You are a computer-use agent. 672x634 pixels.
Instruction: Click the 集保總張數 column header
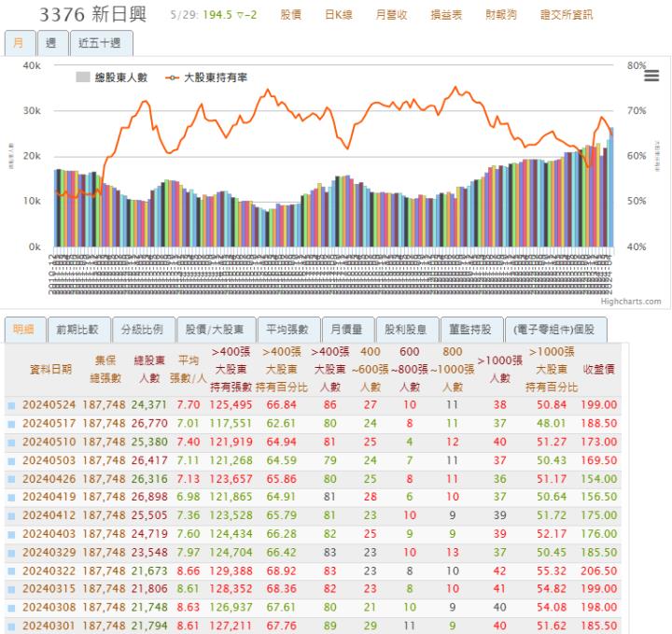[x=105, y=369]
